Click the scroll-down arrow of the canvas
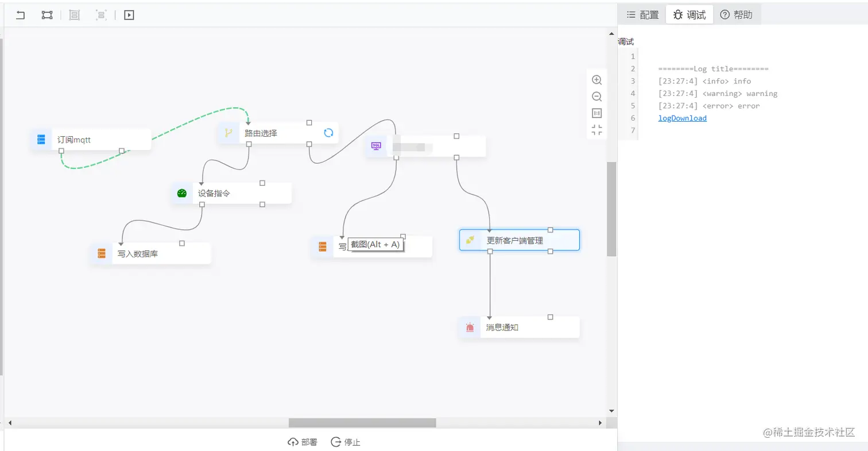Screen dimensions: 868x451 pyautogui.click(x=611, y=411)
